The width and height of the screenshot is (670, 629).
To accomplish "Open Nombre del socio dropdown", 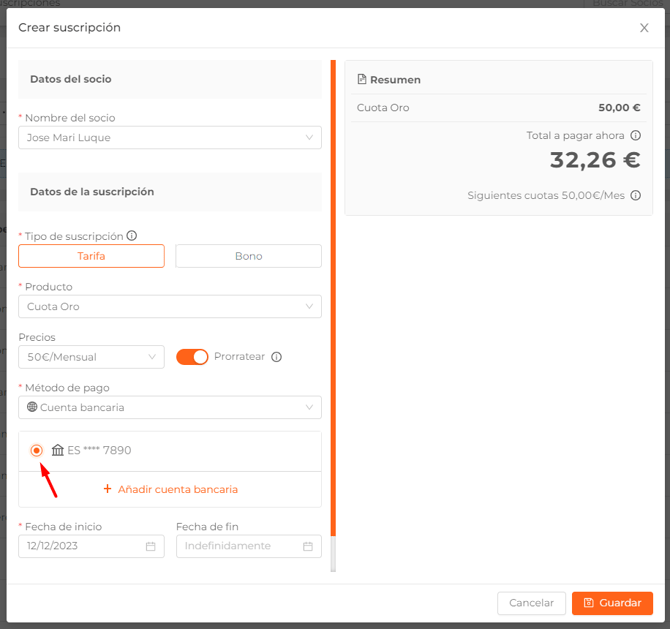I will pos(170,137).
